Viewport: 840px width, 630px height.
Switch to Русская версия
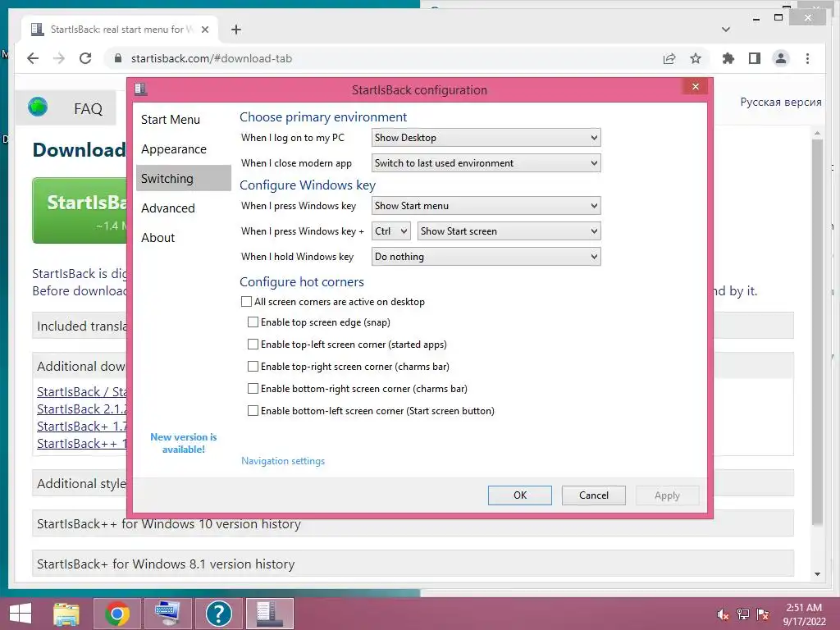pyautogui.click(x=781, y=102)
